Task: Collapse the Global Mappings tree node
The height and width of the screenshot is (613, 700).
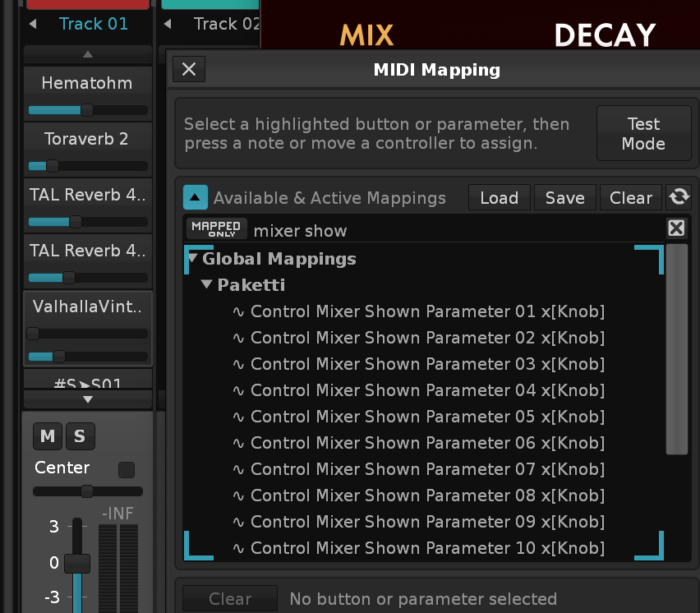Action: [193, 259]
